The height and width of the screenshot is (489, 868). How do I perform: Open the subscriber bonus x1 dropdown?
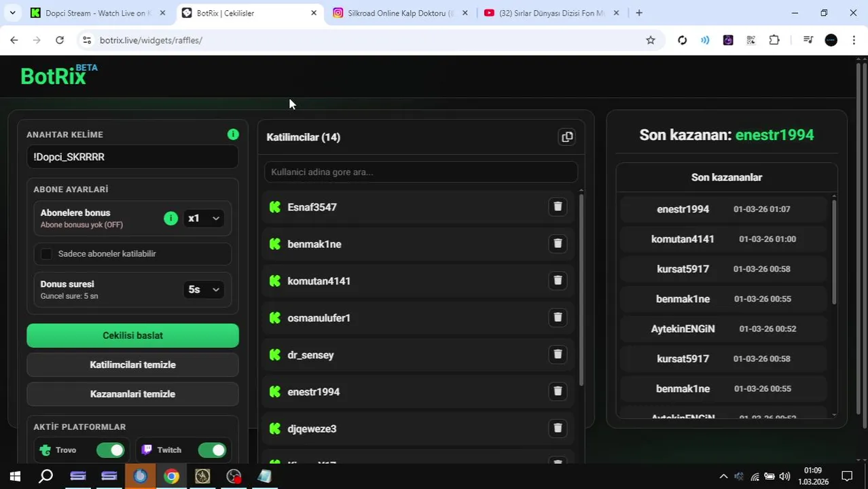click(204, 218)
